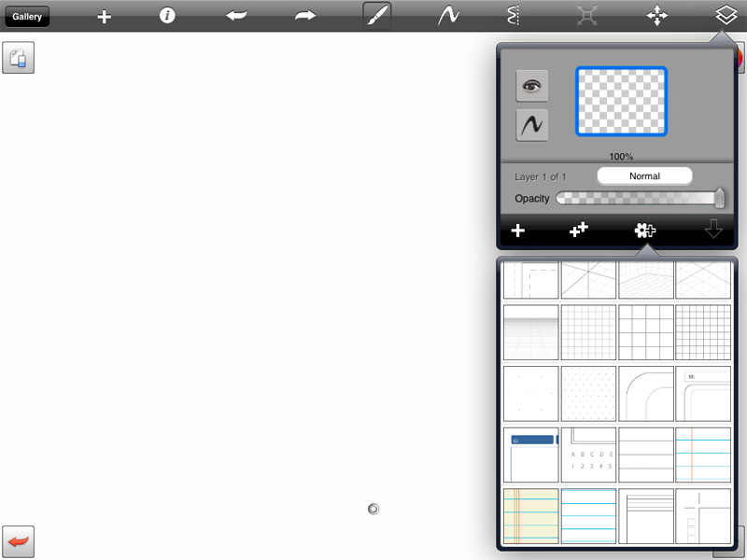747x560 pixels.
Task: Collapse the template layer picker
Action: 645,231
